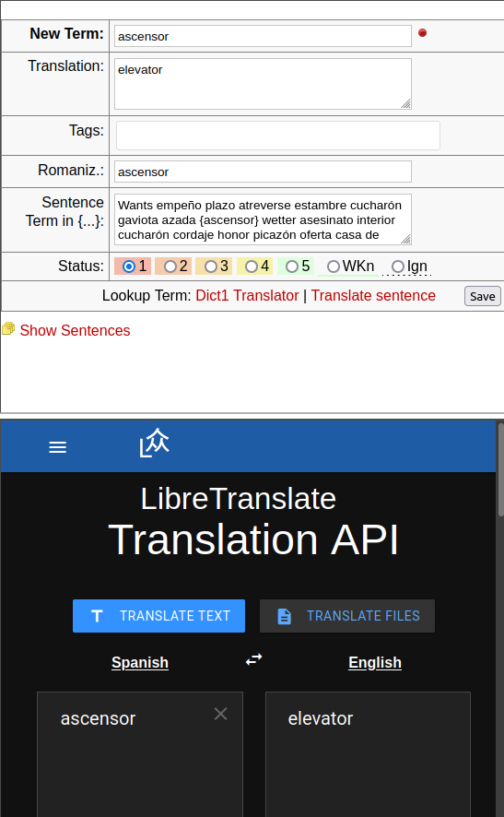
Task: Set status to 2
Action: 170,266
